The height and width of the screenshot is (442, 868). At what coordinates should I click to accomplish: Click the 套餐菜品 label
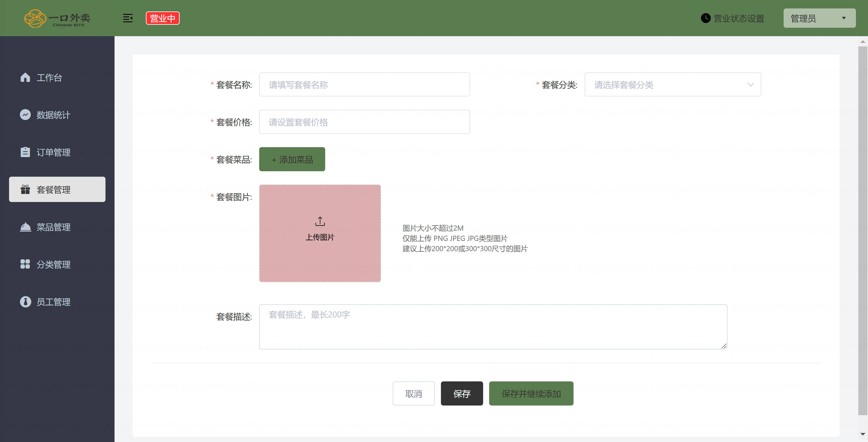click(234, 159)
